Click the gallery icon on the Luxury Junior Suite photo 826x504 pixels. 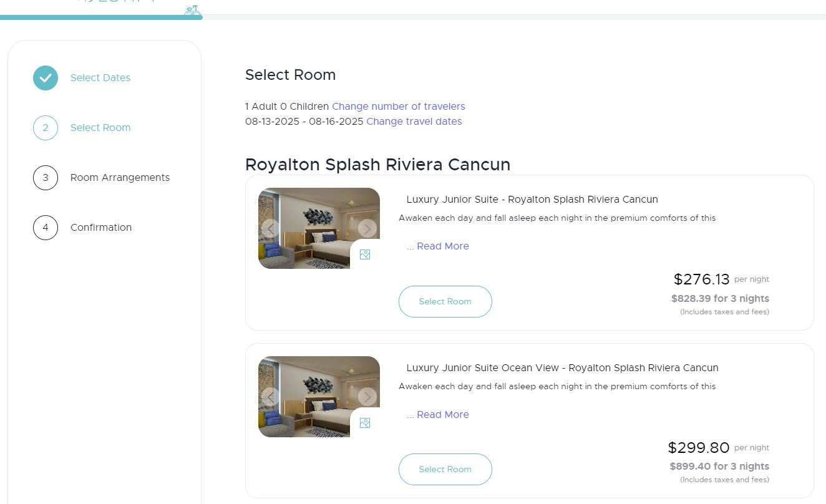[365, 254]
